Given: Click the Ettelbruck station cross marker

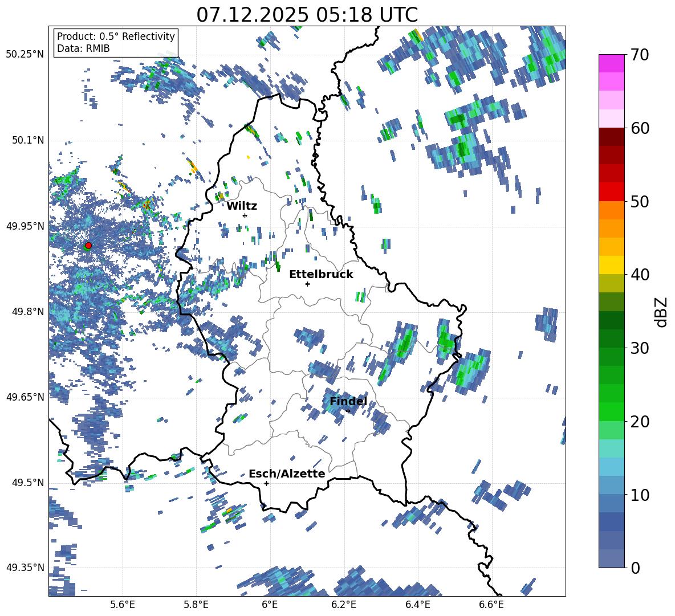Looking at the screenshot, I should (307, 284).
